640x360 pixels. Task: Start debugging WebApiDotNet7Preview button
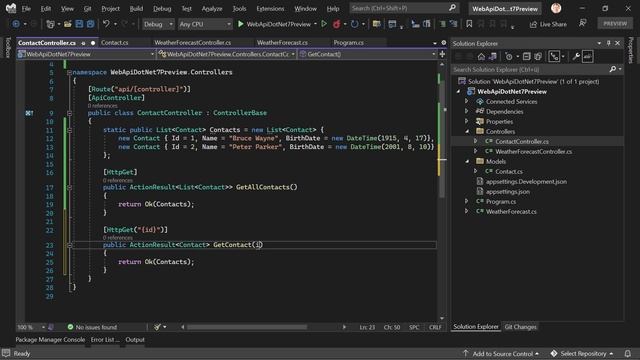(274, 24)
